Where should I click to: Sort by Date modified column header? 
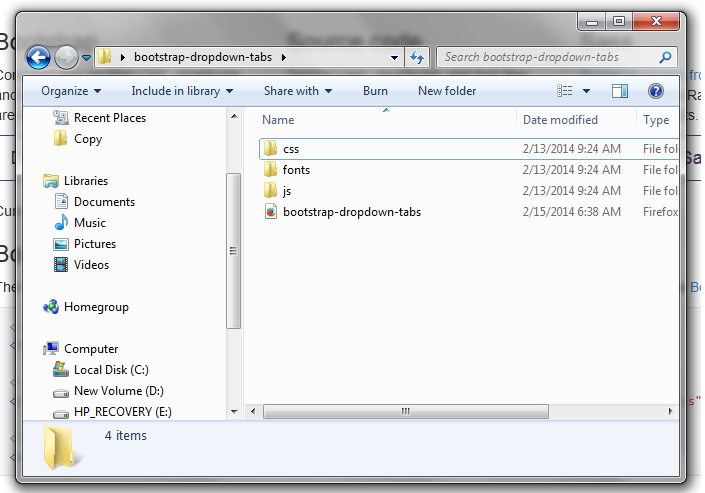click(560, 120)
